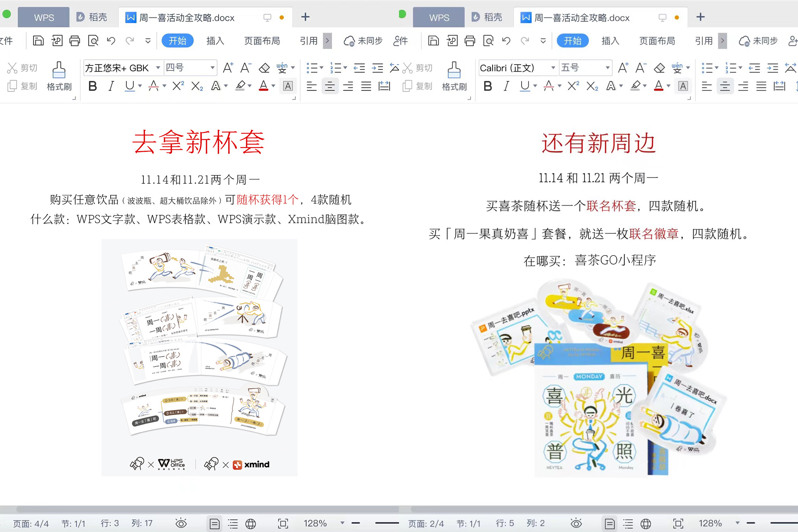Apply red font color in left window

(264, 86)
